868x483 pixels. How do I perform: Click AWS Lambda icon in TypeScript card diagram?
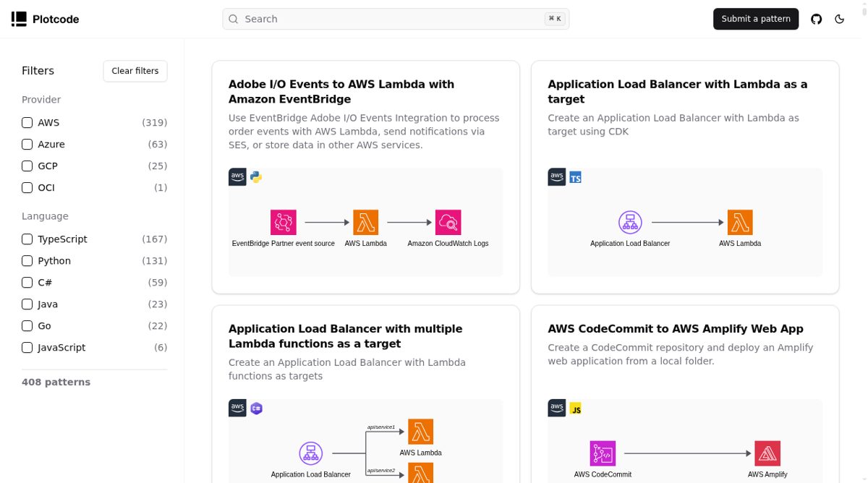pos(740,223)
